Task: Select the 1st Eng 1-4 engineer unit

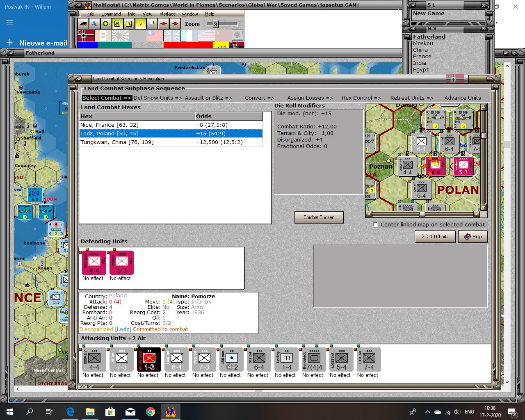Action: 287,359
